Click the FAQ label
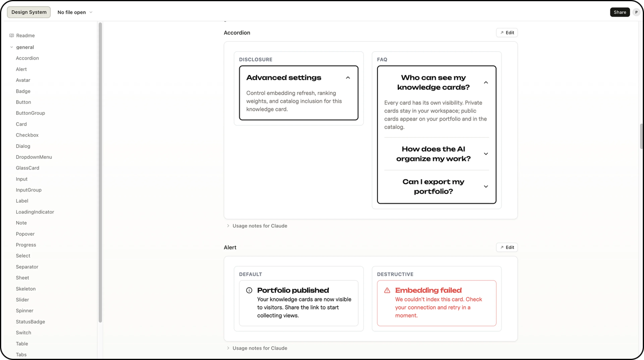This screenshot has width=644, height=360. coord(382,60)
